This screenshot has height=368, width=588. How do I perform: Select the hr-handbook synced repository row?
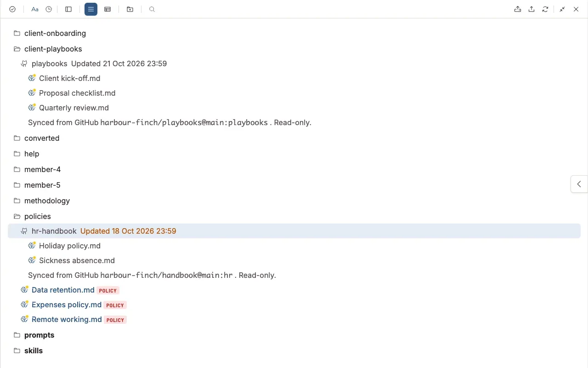point(294,231)
